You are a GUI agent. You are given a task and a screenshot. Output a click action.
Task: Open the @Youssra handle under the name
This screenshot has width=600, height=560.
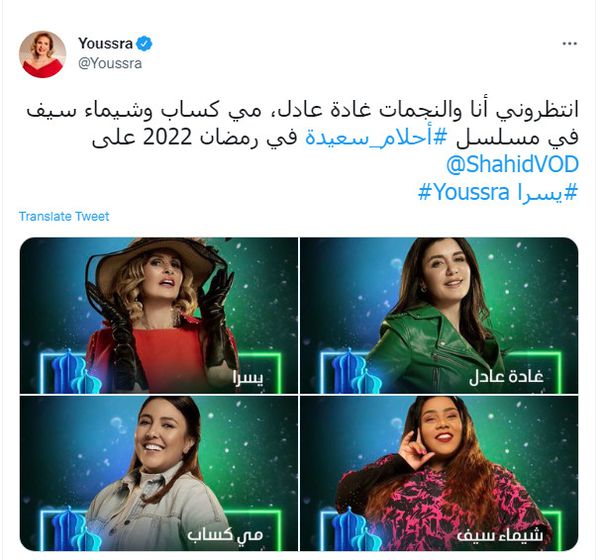(110, 63)
